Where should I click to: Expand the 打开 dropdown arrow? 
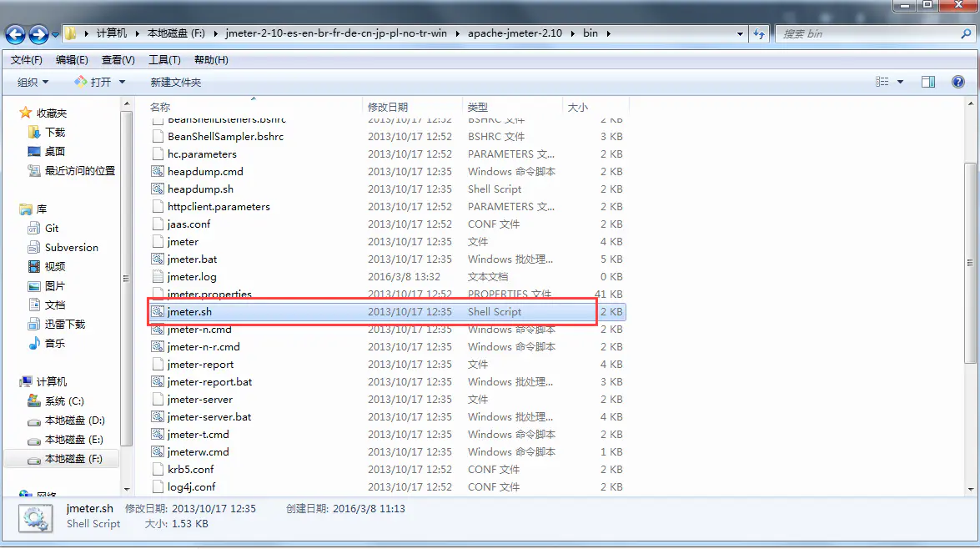coord(122,82)
